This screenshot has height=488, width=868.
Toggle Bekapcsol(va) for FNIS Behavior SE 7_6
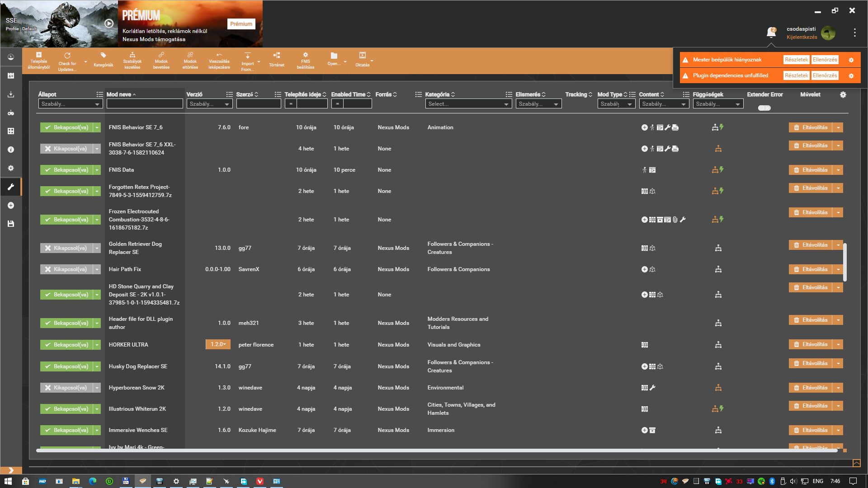tap(66, 127)
